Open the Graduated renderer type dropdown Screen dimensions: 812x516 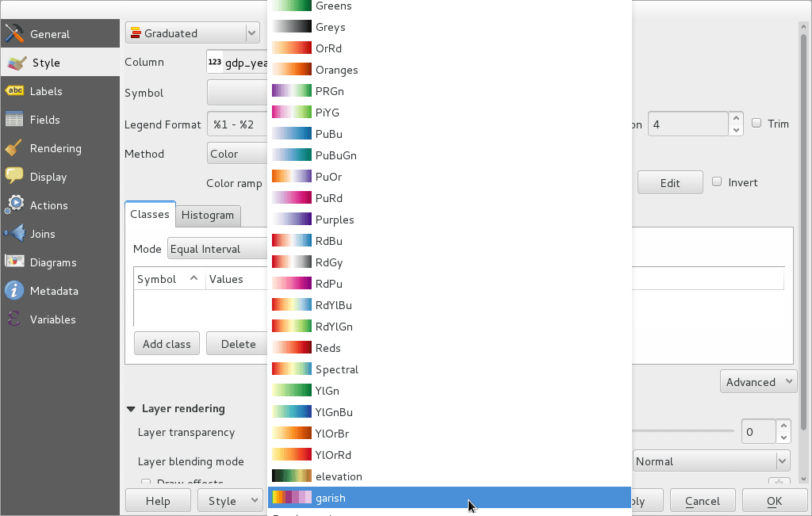[x=193, y=32]
